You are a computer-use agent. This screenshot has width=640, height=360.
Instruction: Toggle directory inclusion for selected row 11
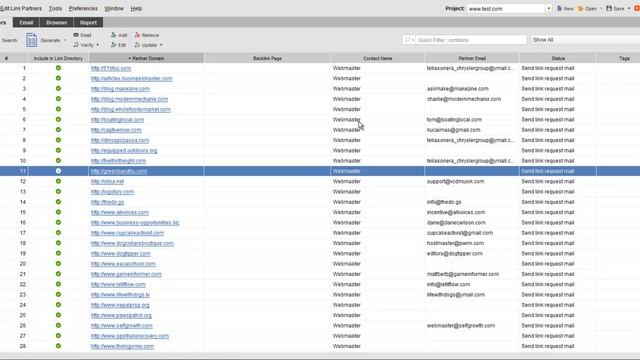58,171
